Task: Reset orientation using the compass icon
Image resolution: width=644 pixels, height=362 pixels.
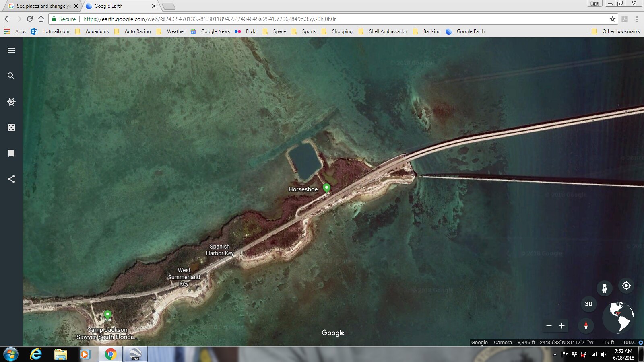Action: 586,326
